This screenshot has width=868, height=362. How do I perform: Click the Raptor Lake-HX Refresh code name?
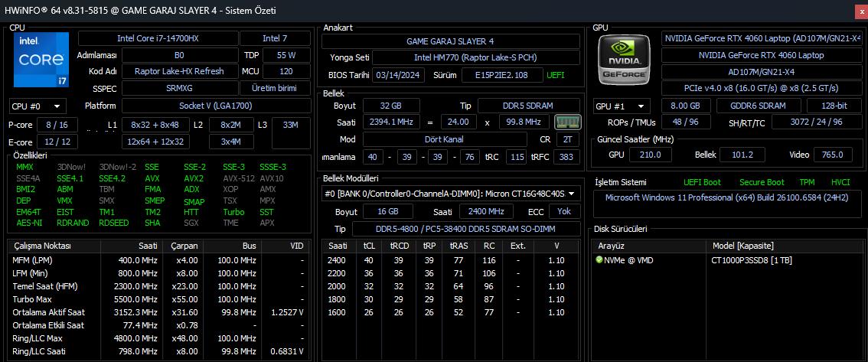(179, 71)
